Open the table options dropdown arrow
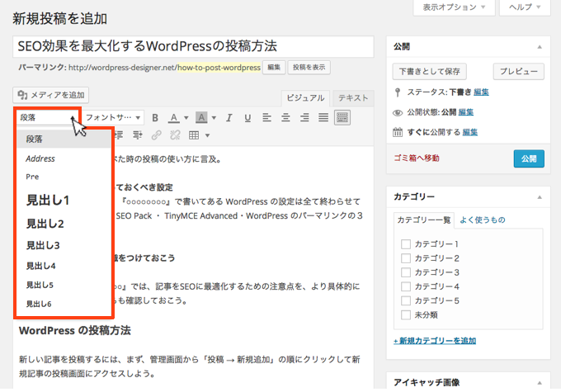This screenshot has height=392, width=561. click(x=207, y=135)
